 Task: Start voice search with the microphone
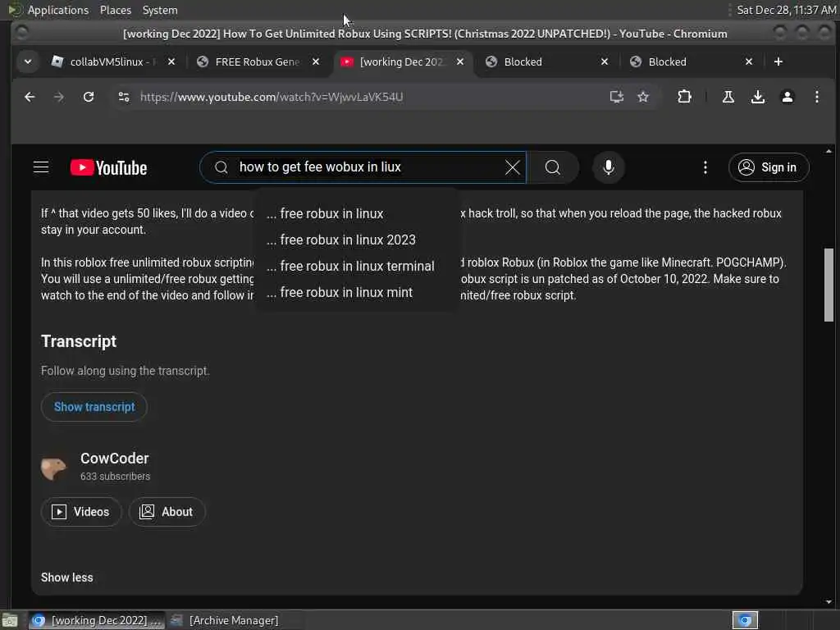coord(608,167)
